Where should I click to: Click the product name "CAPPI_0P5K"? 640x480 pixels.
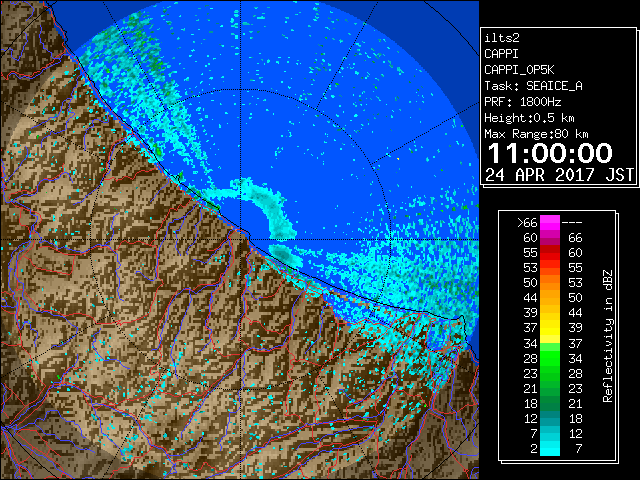tap(519, 70)
